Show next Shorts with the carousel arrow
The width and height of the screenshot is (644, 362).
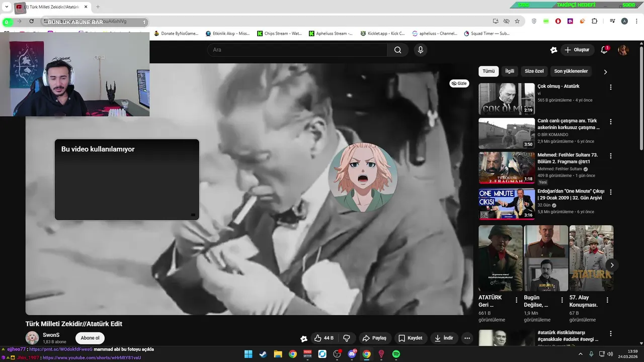click(612, 265)
